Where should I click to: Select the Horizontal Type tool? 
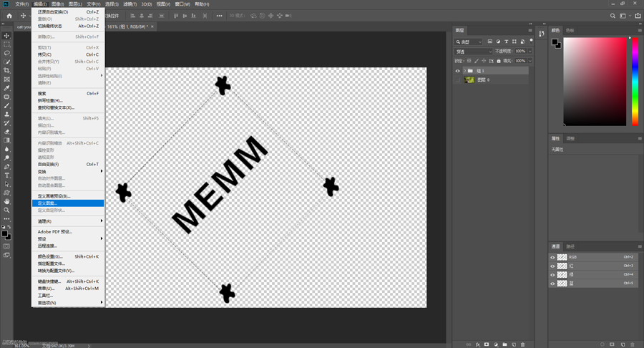[7, 175]
